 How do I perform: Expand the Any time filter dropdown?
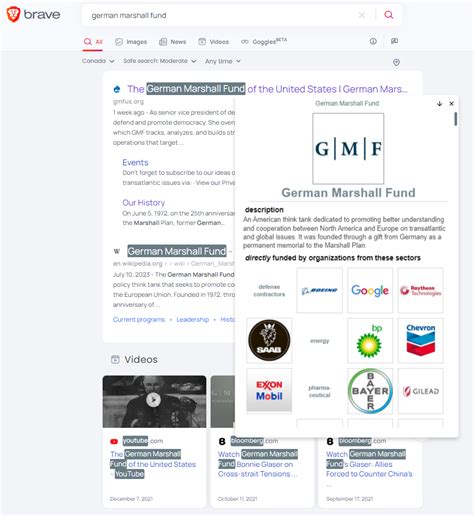pos(223,61)
